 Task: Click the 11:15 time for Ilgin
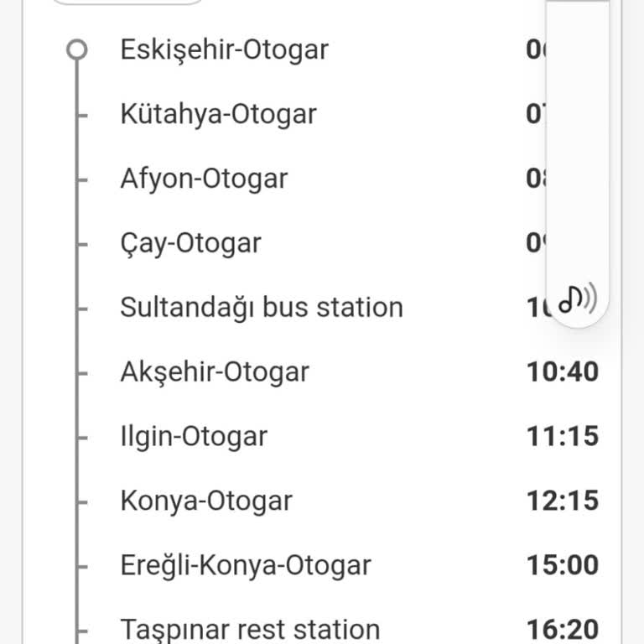click(x=563, y=436)
